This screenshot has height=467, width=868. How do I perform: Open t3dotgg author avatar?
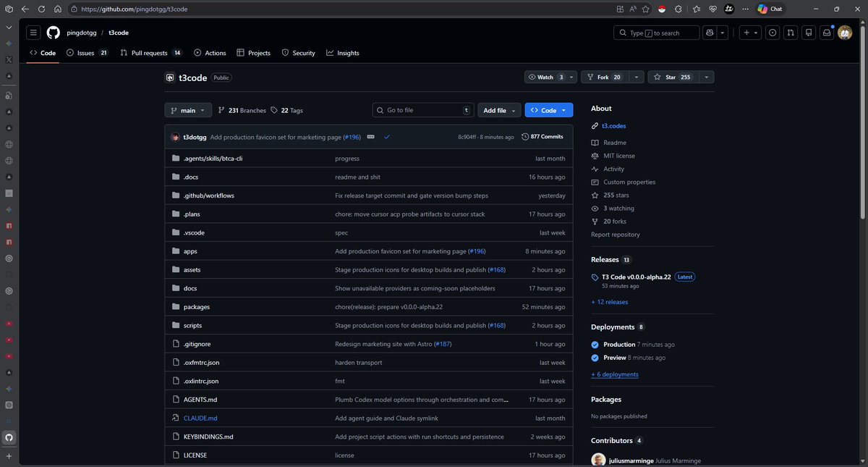pyautogui.click(x=175, y=137)
